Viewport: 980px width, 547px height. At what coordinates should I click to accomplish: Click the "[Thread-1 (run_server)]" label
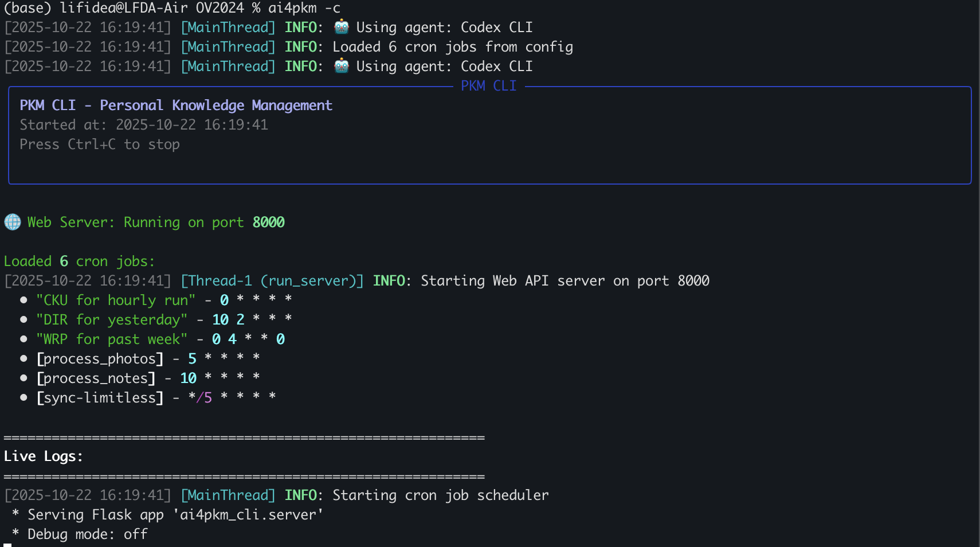pyautogui.click(x=272, y=281)
